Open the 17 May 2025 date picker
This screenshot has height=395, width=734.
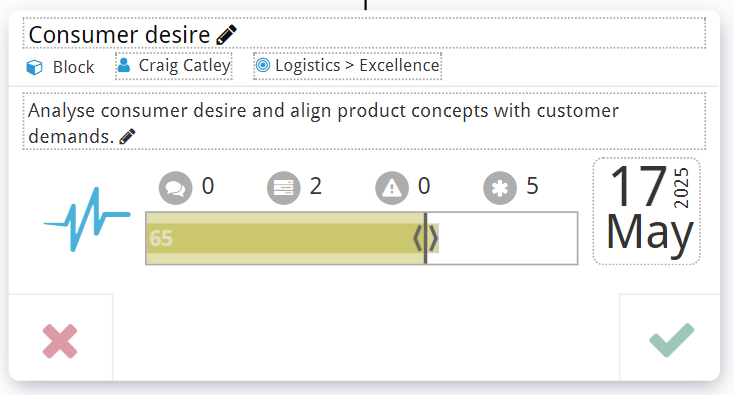click(646, 211)
